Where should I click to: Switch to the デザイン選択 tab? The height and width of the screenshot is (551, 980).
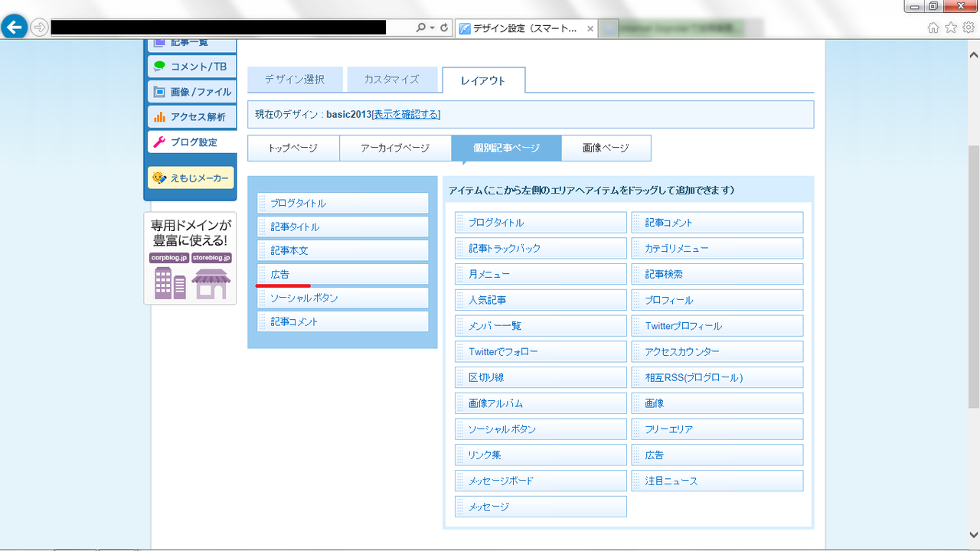295,80
